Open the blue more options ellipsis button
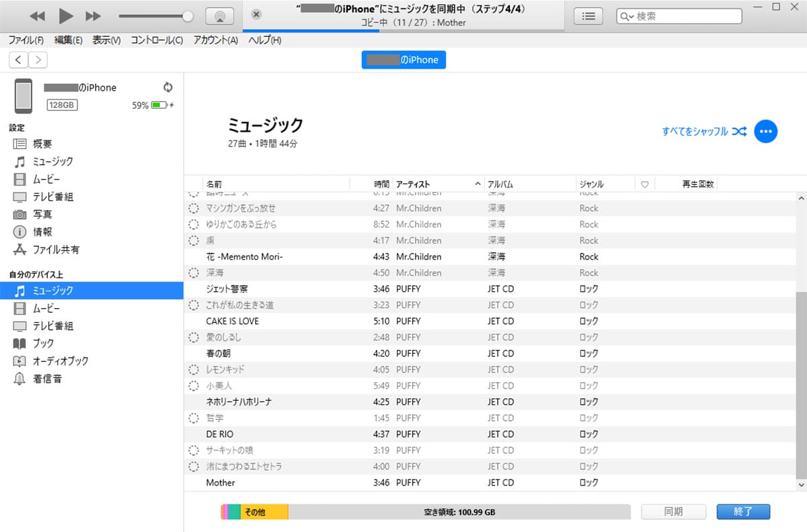Viewport: 807px width, 532px height. 765,132
